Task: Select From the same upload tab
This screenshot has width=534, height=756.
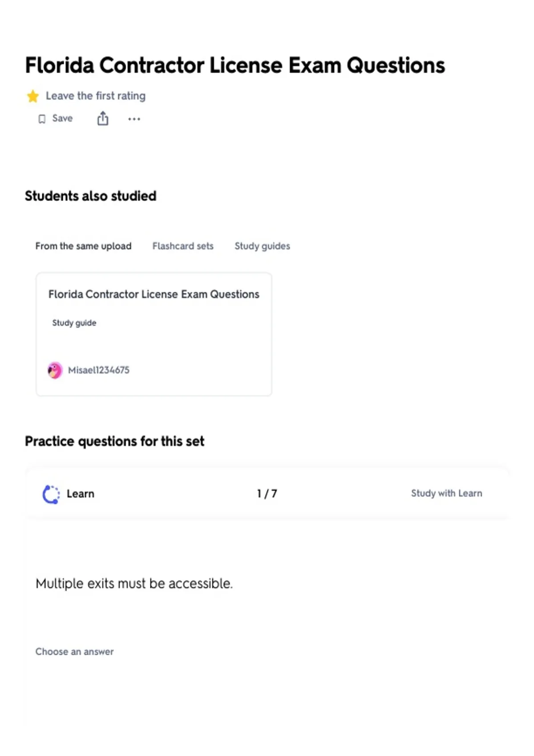Action: pos(83,246)
